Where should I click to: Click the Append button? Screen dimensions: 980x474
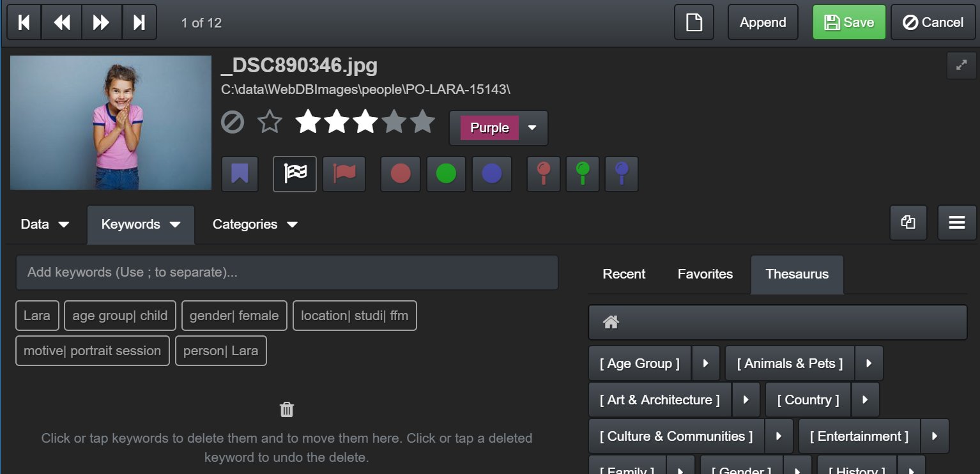point(763,22)
